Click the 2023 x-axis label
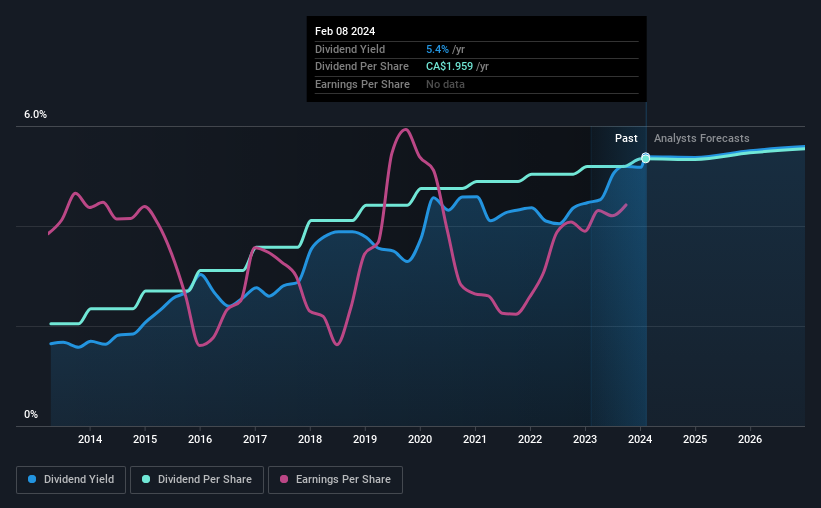This screenshot has height=508, width=821. (585, 439)
